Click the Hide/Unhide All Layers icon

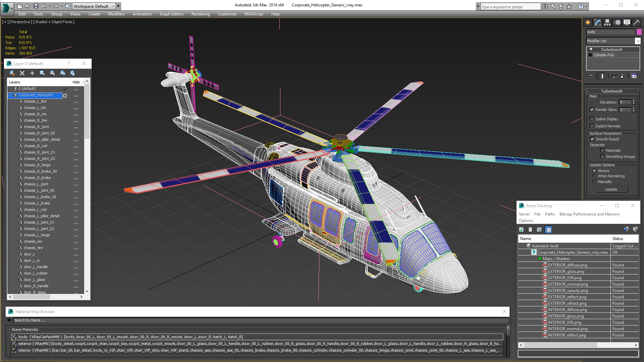[x=62, y=73]
